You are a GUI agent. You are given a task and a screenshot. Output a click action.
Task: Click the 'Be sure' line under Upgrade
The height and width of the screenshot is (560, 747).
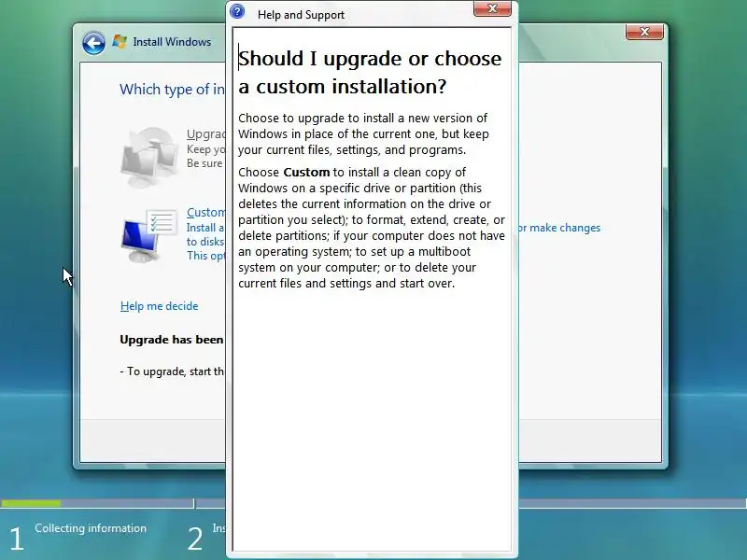(x=204, y=163)
